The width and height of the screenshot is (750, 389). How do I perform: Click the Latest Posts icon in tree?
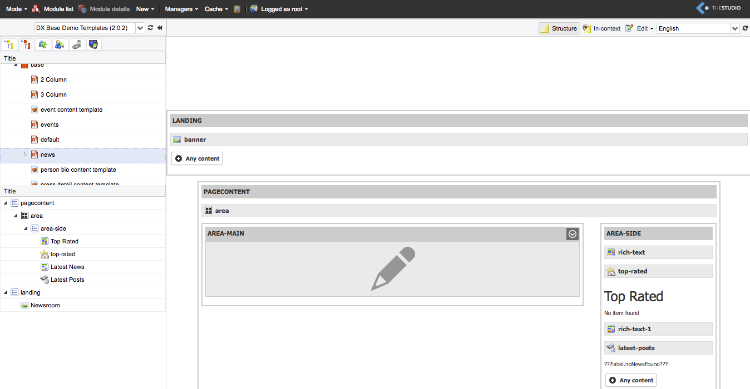[x=44, y=279]
